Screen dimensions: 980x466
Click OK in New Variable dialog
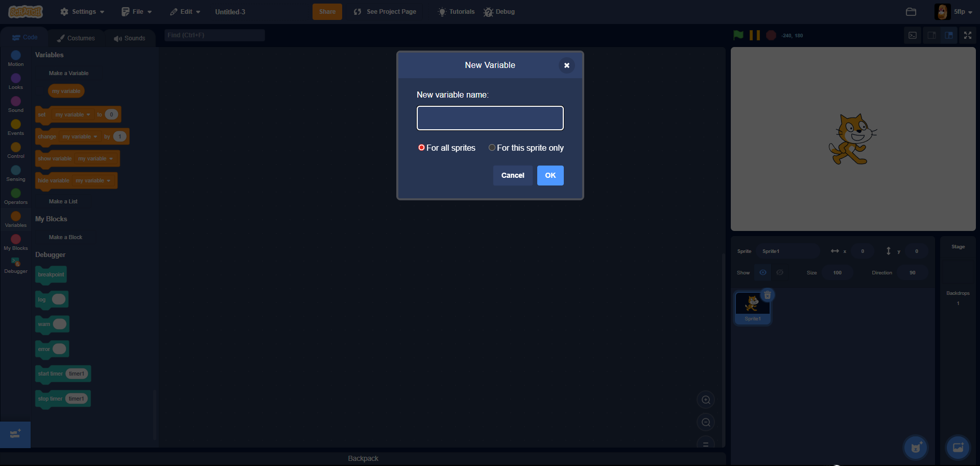coord(551,175)
